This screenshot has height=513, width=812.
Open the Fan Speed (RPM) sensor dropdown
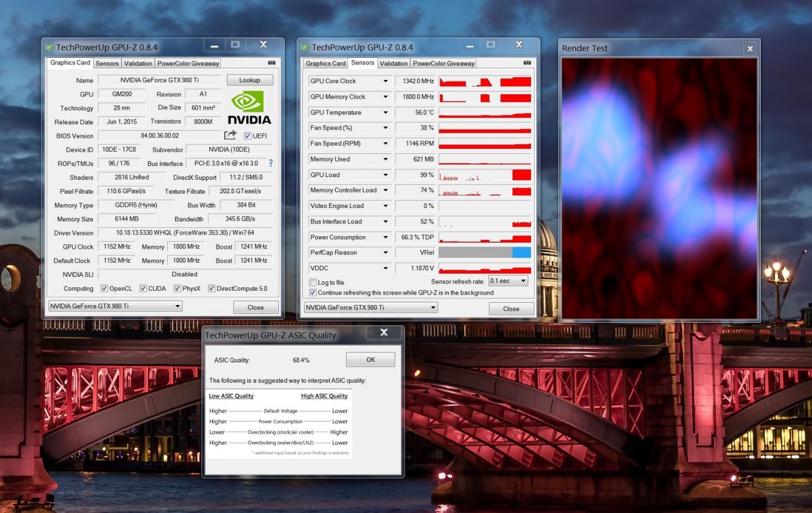click(x=385, y=143)
